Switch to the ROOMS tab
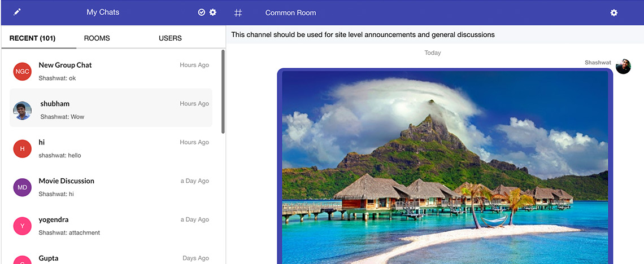This screenshot has width=644, height=264. click(x=97, y=38)
